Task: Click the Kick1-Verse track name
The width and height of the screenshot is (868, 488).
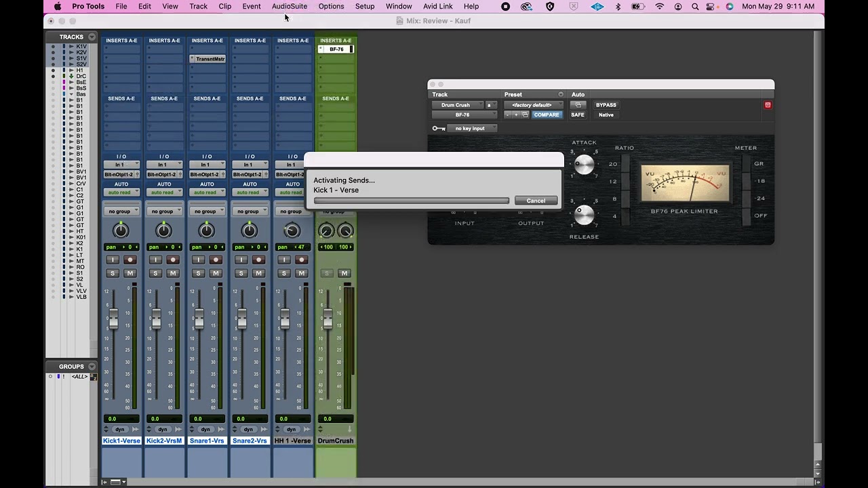Action: pyautogui.click(x=121, y=441)
